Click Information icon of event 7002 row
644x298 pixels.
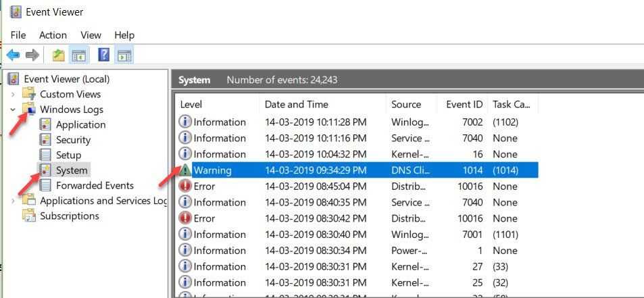pos(185,122)
